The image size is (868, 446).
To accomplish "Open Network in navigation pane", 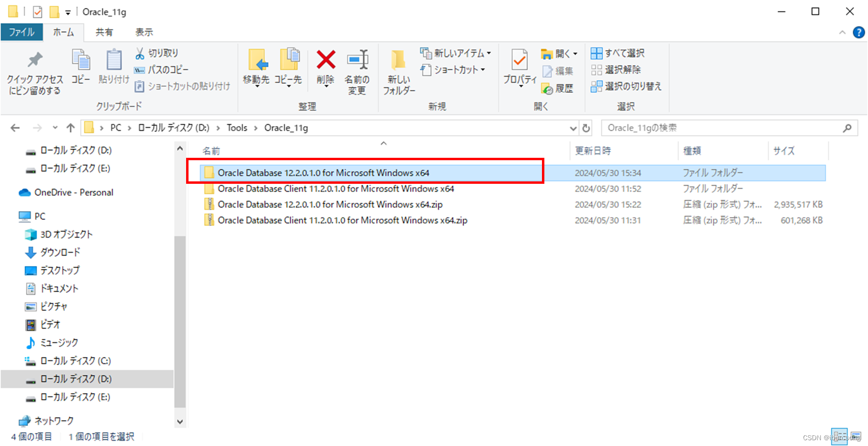I will (46, 421).
